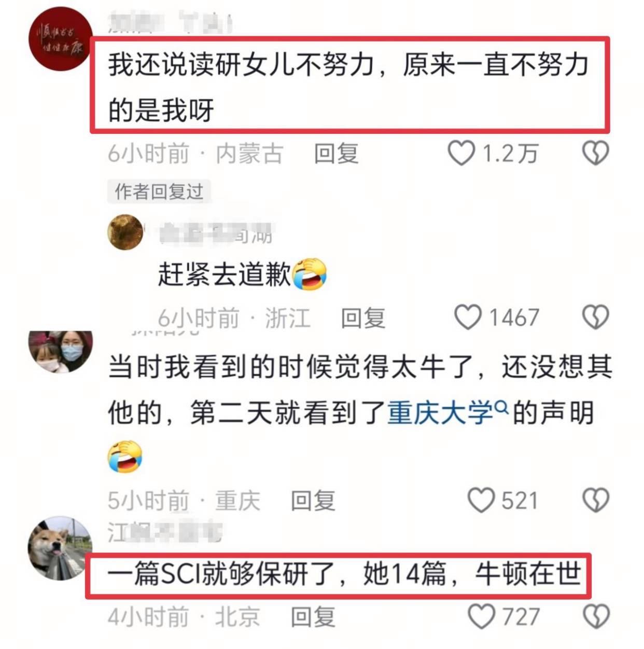
Task: Open the brown avatar of 赶紧去道歉 replier
Action: pyautogui.click(x=125, y=232)
